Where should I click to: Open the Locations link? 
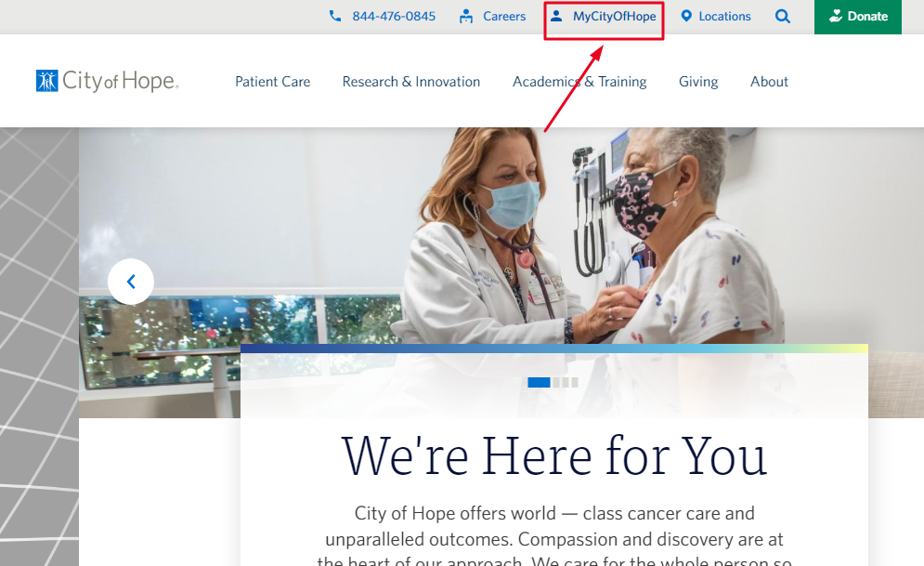click(x=725, y=17)
